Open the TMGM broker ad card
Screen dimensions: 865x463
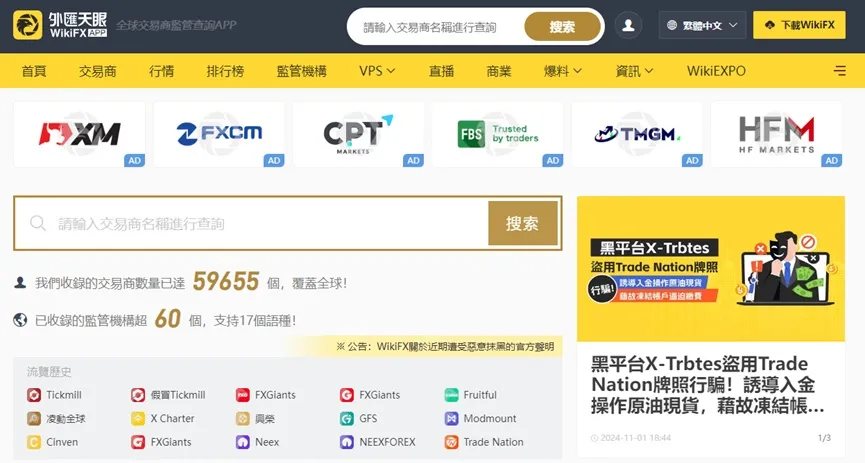coord(637,134)
